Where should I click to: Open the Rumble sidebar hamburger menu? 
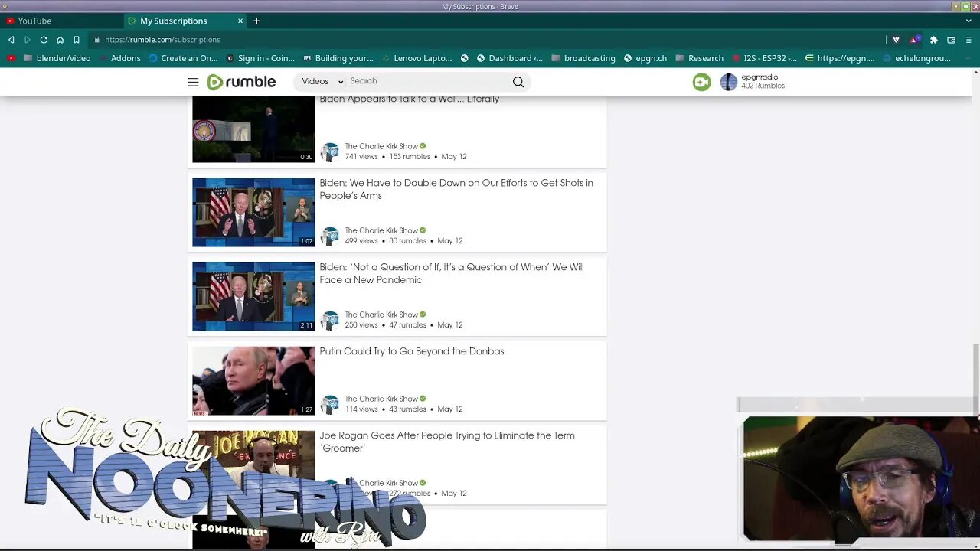pyautogui.click(x=193, y=82)
